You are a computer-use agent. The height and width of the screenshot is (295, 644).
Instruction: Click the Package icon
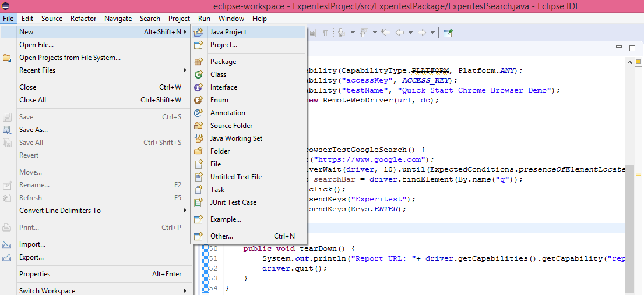pyautogui.click(x=198, y=62)
